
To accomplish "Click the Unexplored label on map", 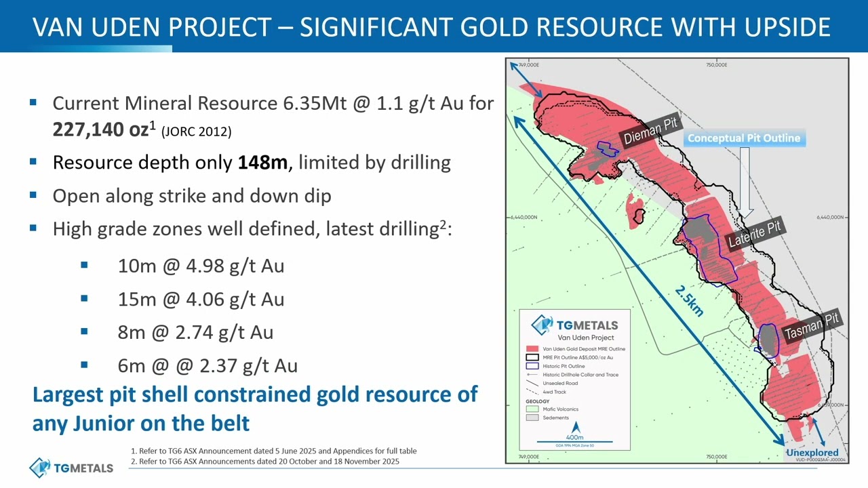I will click(812, 453).
